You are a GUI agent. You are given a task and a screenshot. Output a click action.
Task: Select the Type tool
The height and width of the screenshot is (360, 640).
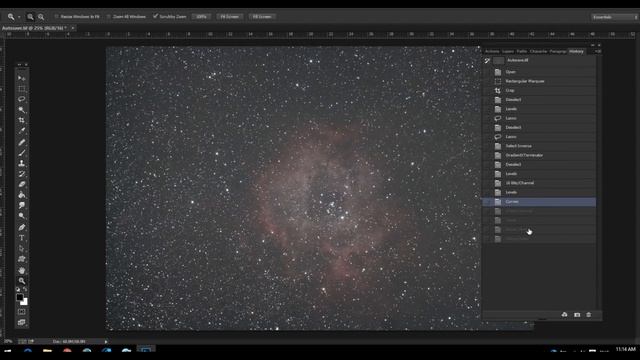(x=22, y=238)
